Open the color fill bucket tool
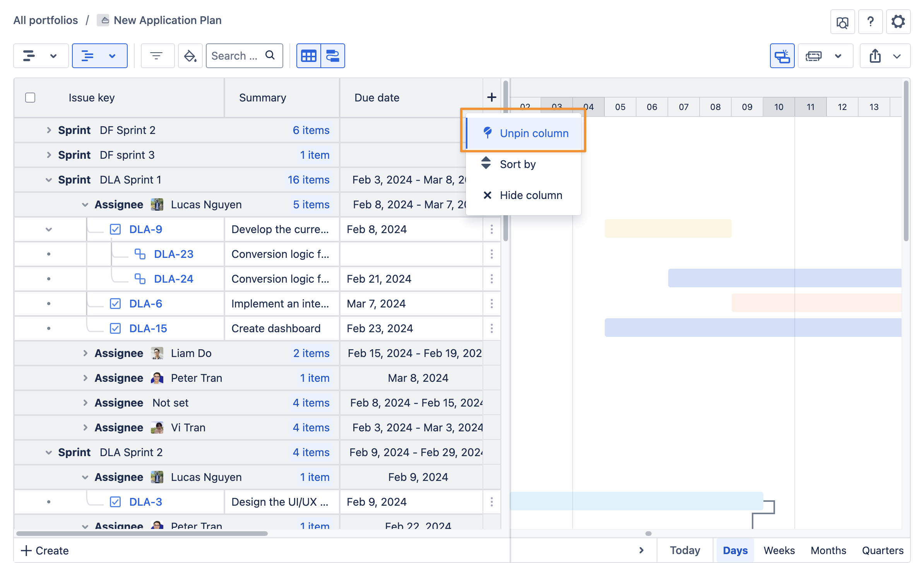The height and width of the screenshot is (563, 924). pyautogui.click(x=190, y=56)
